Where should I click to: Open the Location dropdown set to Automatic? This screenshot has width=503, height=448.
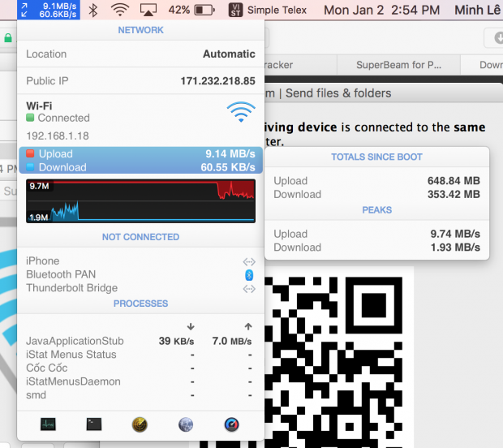228,54
